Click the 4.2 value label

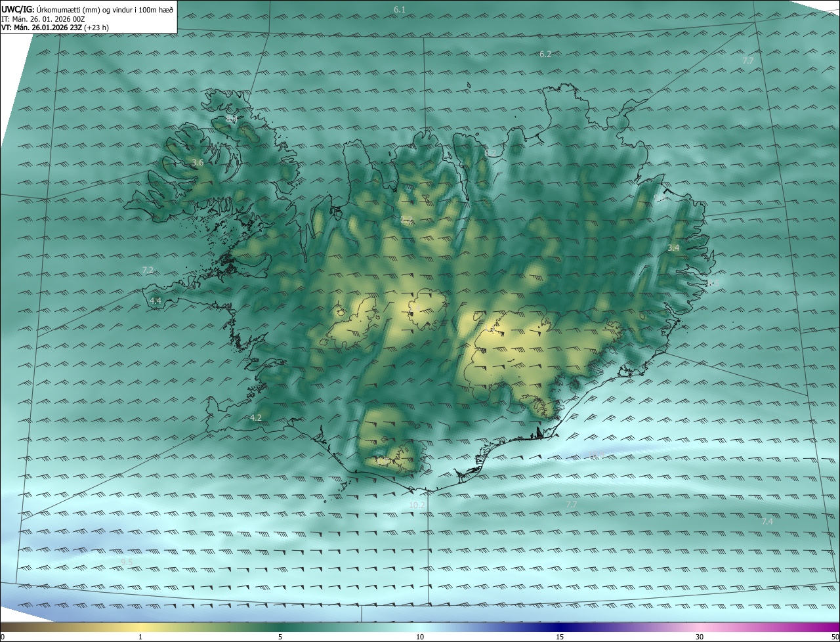pyautogui.click(x=256, y=417)
